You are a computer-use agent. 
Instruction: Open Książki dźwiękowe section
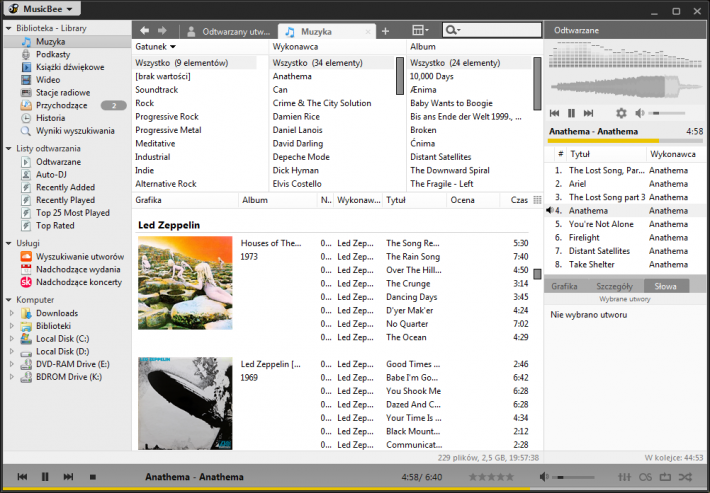pos(70,67)
